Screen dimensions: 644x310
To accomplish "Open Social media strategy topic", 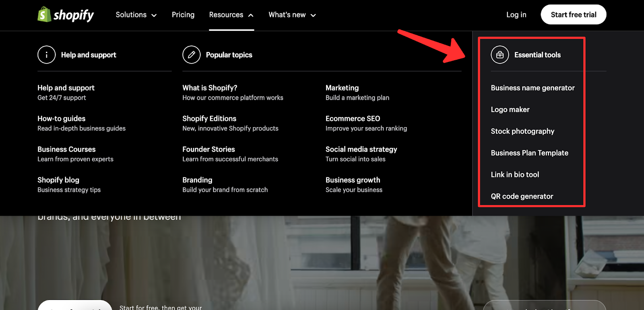I will pos(361,154).
